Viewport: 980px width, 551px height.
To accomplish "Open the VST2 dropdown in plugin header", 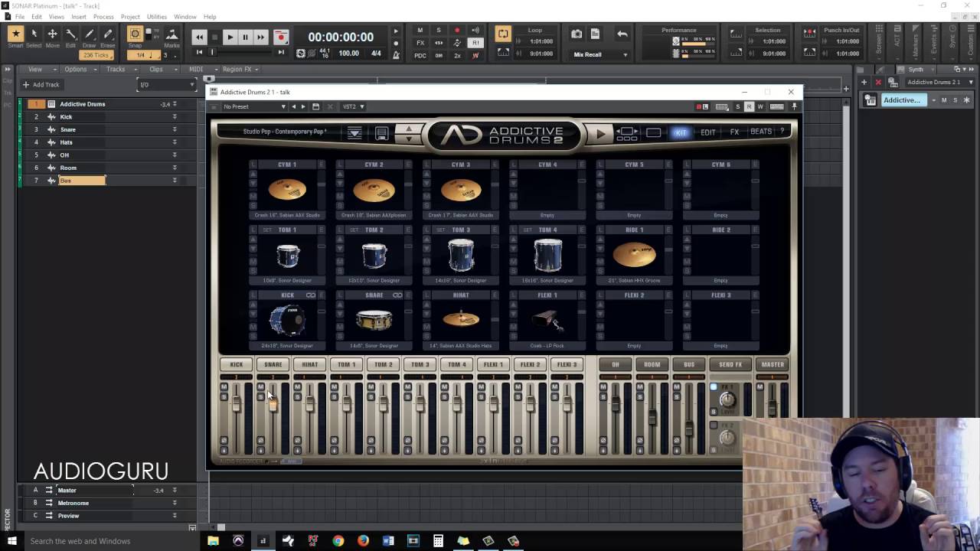I will click(353, 106).
